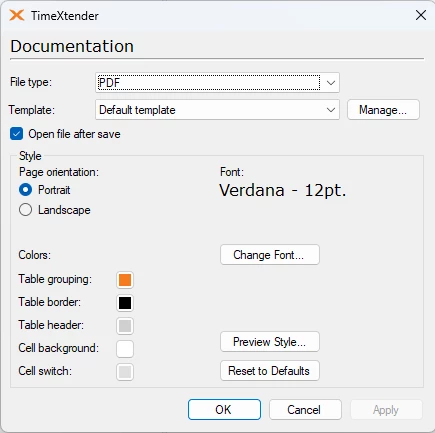Screen dimensions: 435x433
Task: Cancel the Documentation dialog
Action: [x=305, y=410]
